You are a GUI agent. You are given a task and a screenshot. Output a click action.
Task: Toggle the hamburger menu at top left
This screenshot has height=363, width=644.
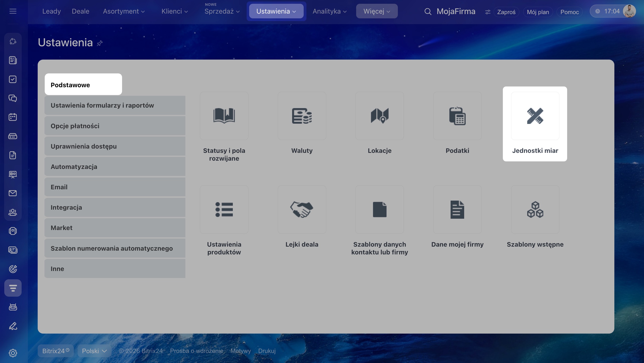[13, 11]
